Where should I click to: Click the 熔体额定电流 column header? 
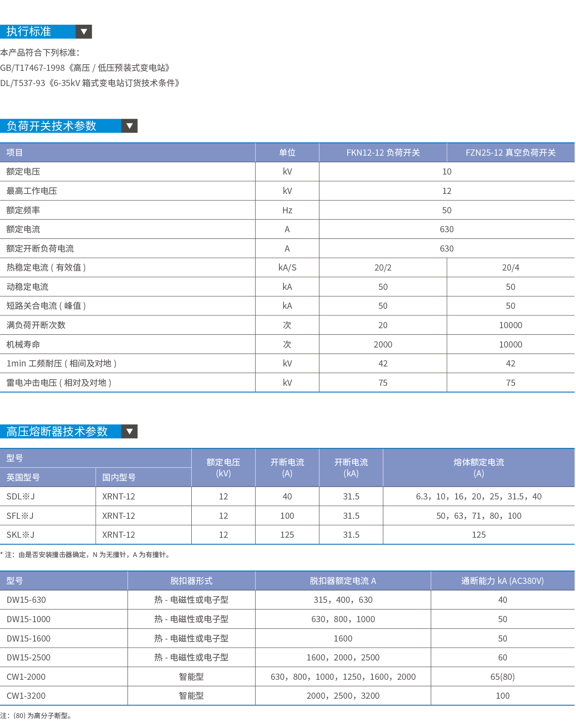478,468
